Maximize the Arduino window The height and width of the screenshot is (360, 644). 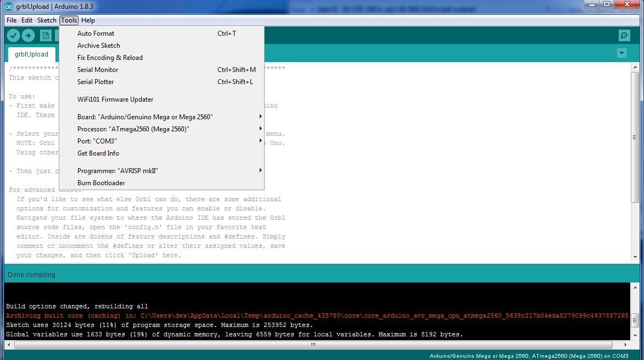tap(607, 4)
